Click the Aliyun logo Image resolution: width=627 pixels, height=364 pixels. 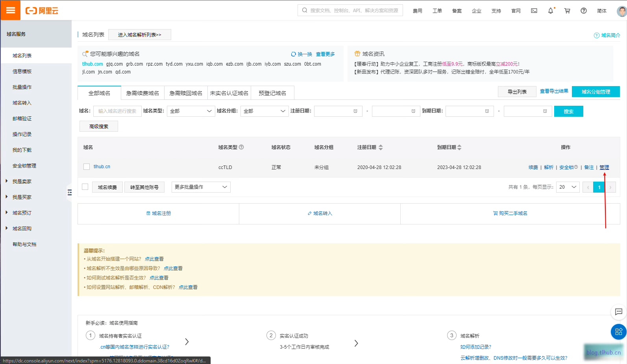coord(42,11)
